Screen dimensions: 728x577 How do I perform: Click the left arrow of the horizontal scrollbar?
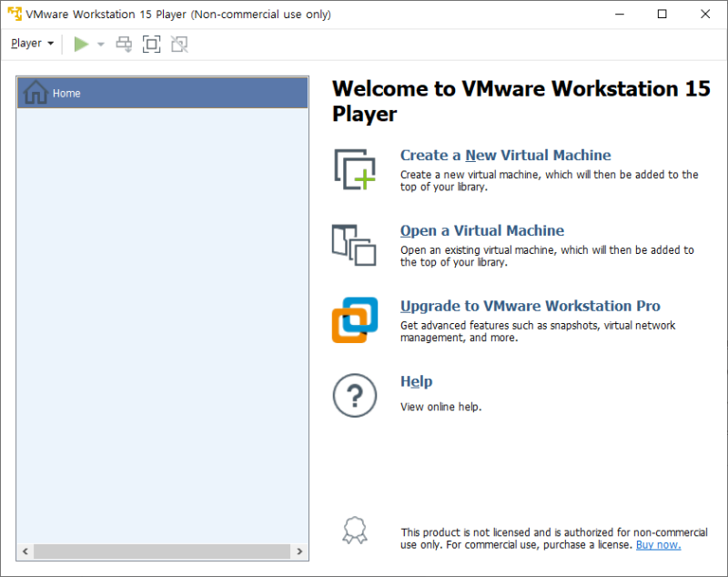coord(24,551)
